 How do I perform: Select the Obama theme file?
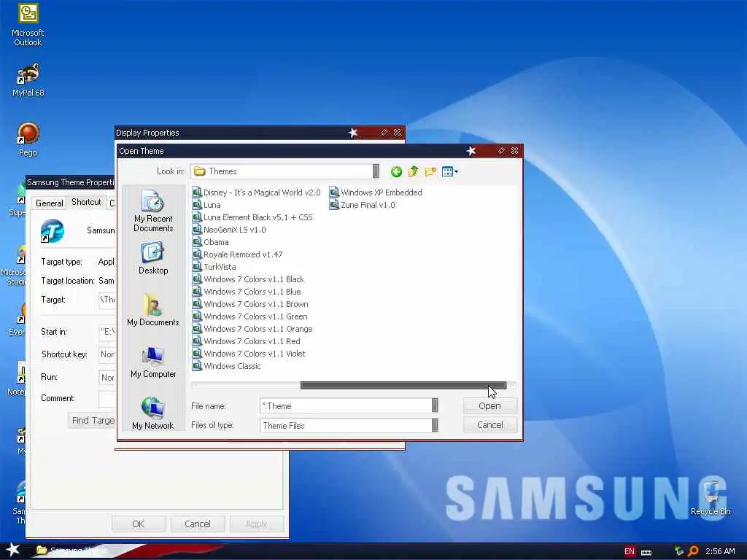211,242
